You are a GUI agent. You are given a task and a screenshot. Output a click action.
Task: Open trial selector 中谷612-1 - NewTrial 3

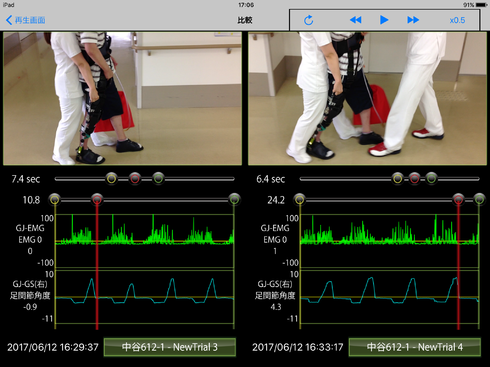(x=170, y=347)
